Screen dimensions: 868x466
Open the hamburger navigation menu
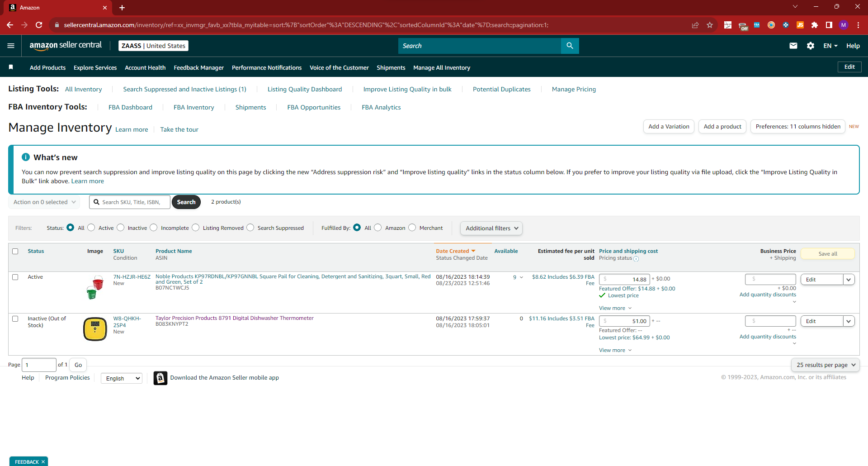click(11, 46)
